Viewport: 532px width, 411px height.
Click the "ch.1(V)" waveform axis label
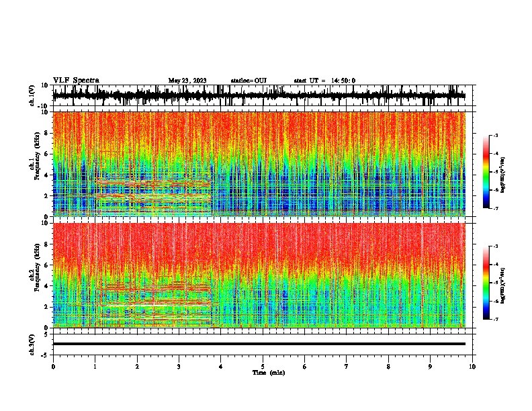click(33, 95)
